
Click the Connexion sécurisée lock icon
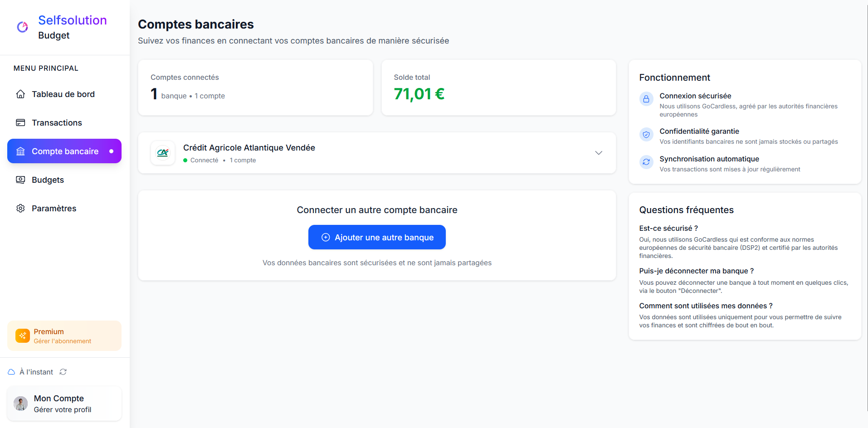click(646, 99)
